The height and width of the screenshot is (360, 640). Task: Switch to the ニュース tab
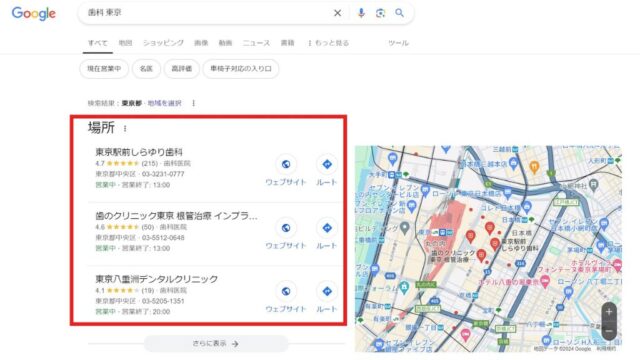click(x=256, y=43)
